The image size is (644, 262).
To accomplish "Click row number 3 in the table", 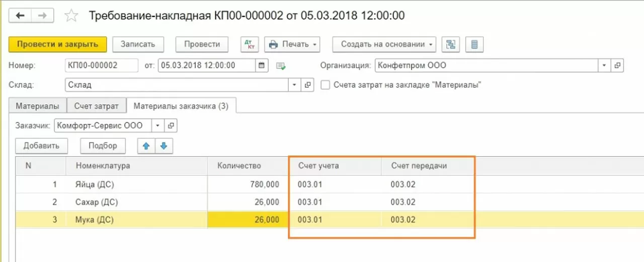I will click(x=41, y=220).
